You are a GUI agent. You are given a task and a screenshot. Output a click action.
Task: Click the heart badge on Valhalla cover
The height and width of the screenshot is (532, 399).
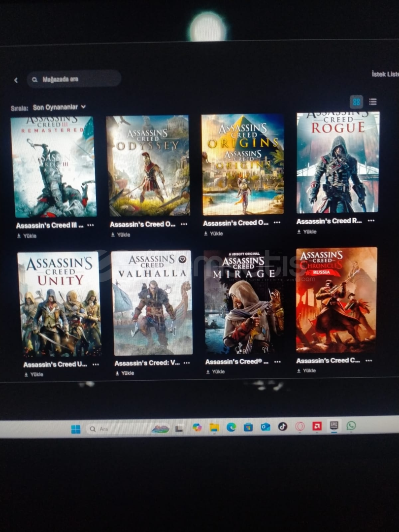(182, 259)
